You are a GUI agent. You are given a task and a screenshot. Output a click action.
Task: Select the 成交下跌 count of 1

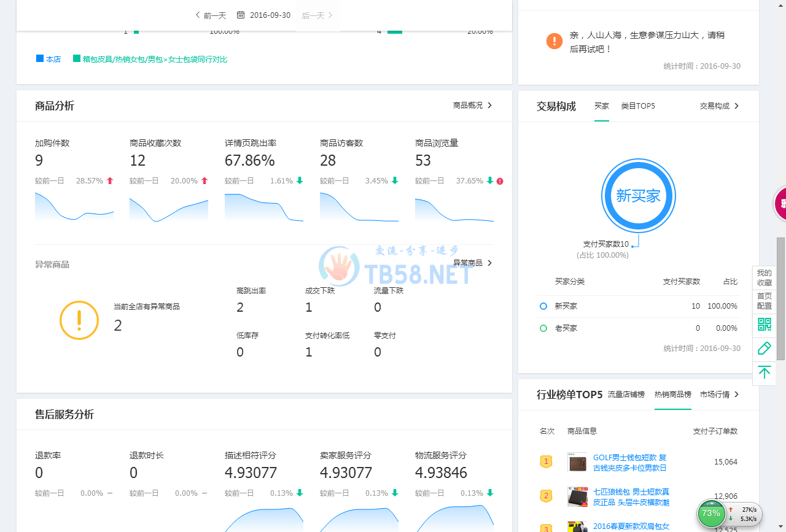309,307
